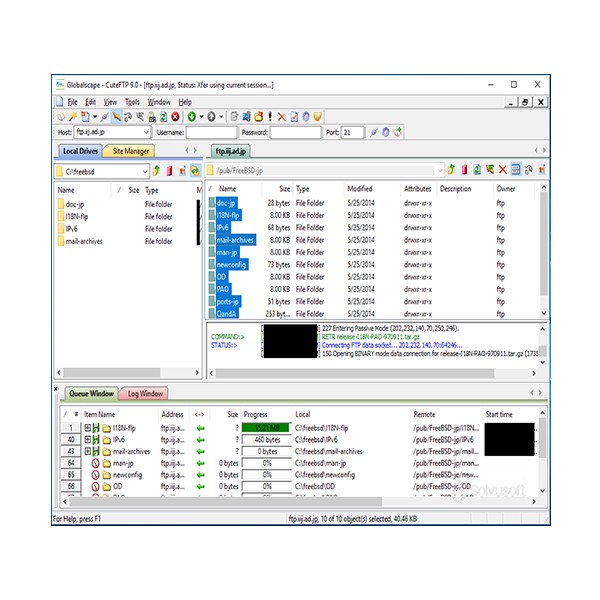This screenshot has width=600, height=600.
Task: Click the red bookmark icon in local pane
Action: coord(170,171)
